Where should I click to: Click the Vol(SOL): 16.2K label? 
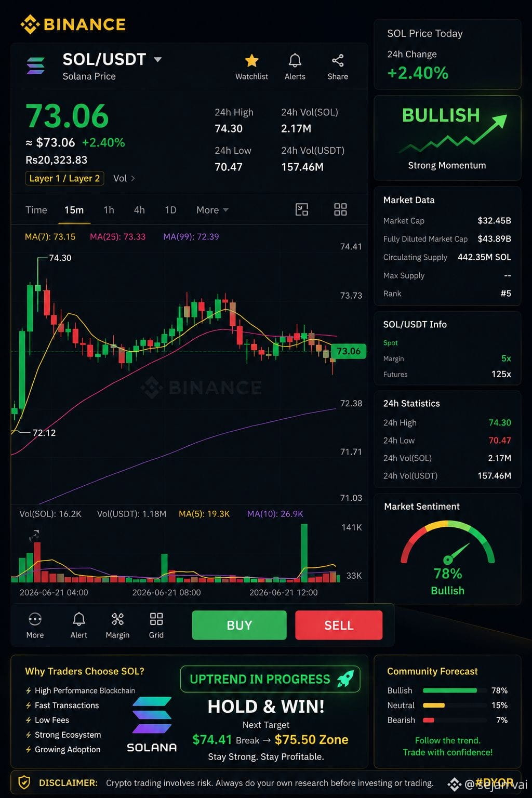pos(50,514)
